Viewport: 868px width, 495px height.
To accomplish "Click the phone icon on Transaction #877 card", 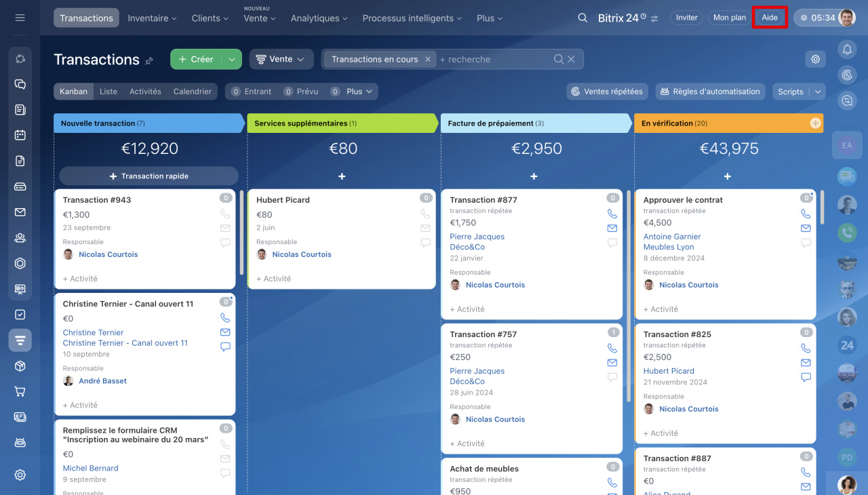I will point(612,214).
